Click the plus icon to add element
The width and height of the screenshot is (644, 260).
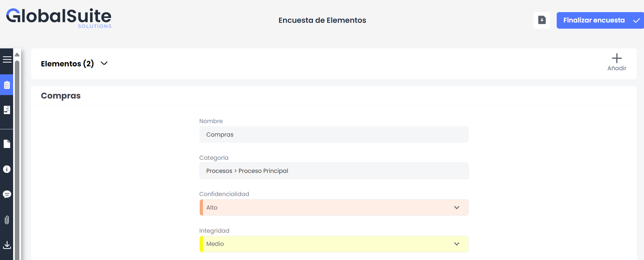pyautogui.click(x=617, y=58)
